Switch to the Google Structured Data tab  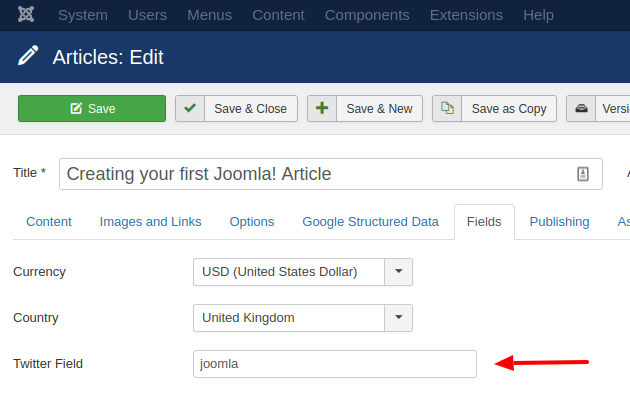point(370,222)
